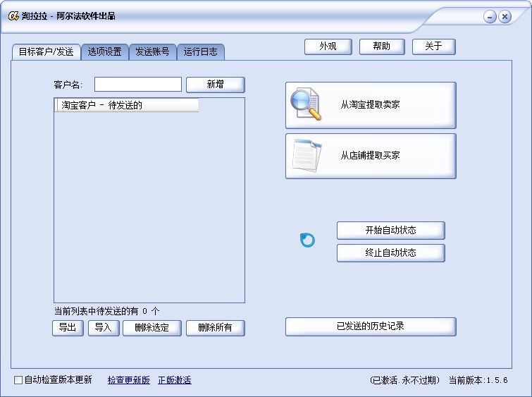Click the 当前版本:1.5.6 status text
Image resolution: width=532 pixels, height=397 pixels.
click(478, 380)
